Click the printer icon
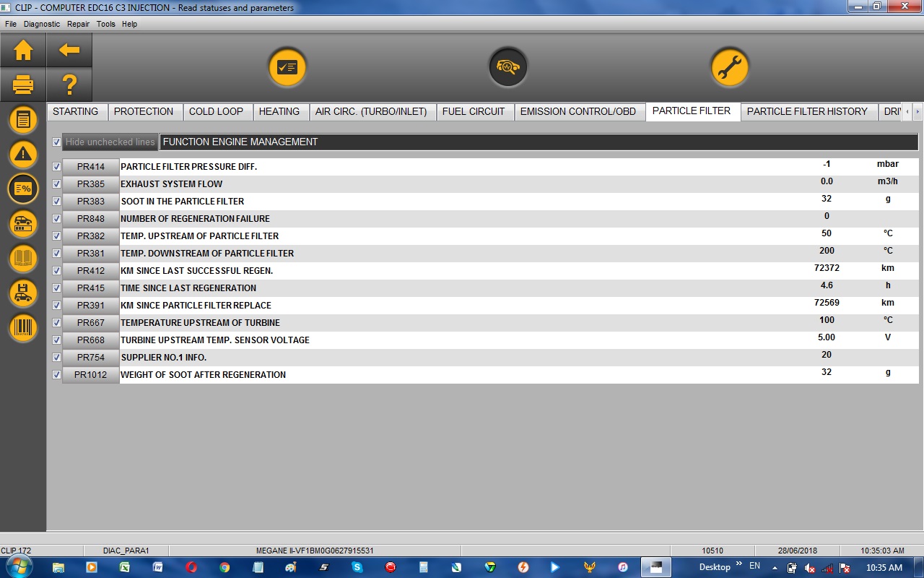Screen dimensions: 924x578 [23, 86]
